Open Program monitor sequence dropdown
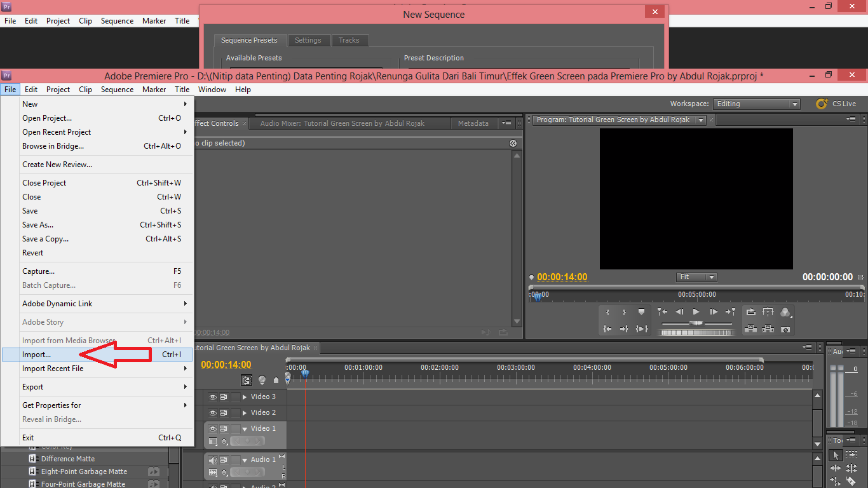868x488 pixels. [701, 120]
